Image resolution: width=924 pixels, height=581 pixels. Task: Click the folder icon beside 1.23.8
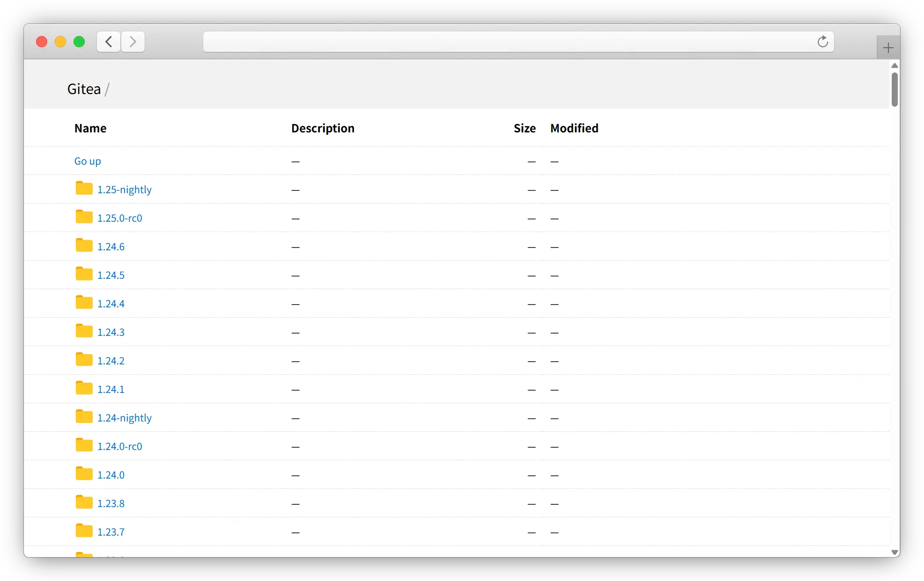pyautogui.click(x=84, y=502)
